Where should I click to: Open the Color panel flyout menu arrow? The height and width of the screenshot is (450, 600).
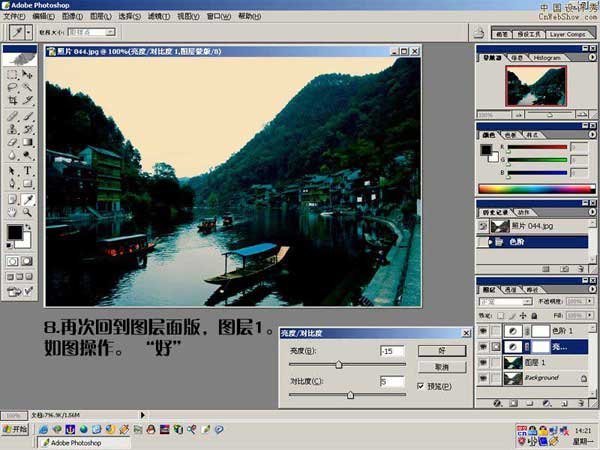click(x=592, y=134)
